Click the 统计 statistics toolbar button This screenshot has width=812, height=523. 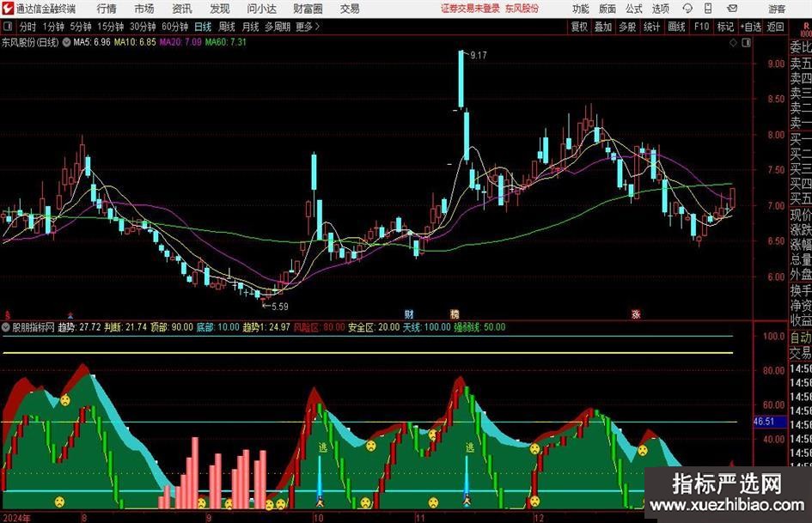coord(652,27)
